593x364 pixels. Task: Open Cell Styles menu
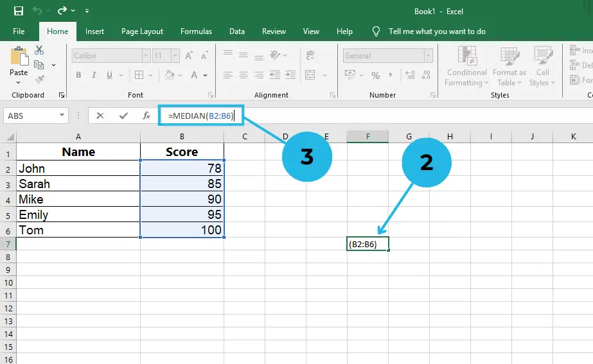pyautogui.click(x=542, y=67)
